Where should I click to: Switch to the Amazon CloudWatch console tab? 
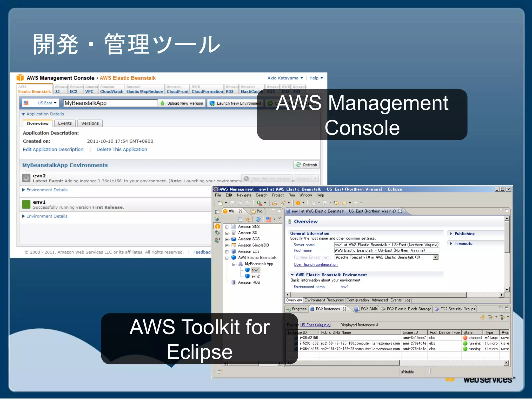pos(111,89)
